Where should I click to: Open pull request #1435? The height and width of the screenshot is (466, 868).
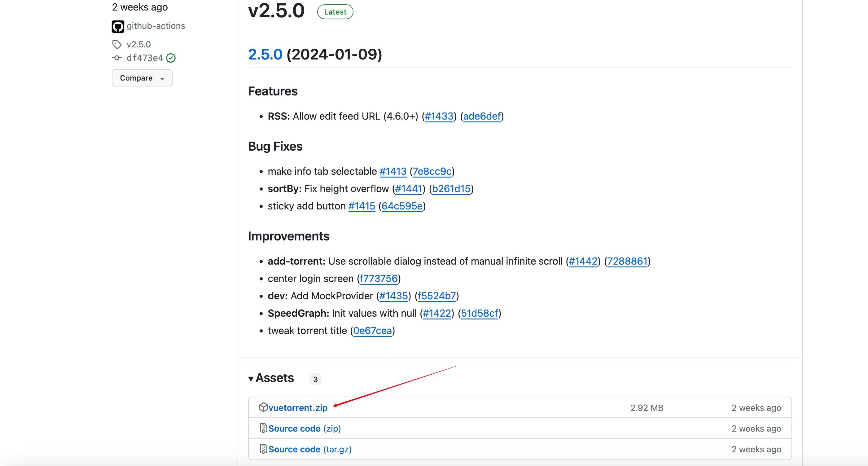coord(393,296)
